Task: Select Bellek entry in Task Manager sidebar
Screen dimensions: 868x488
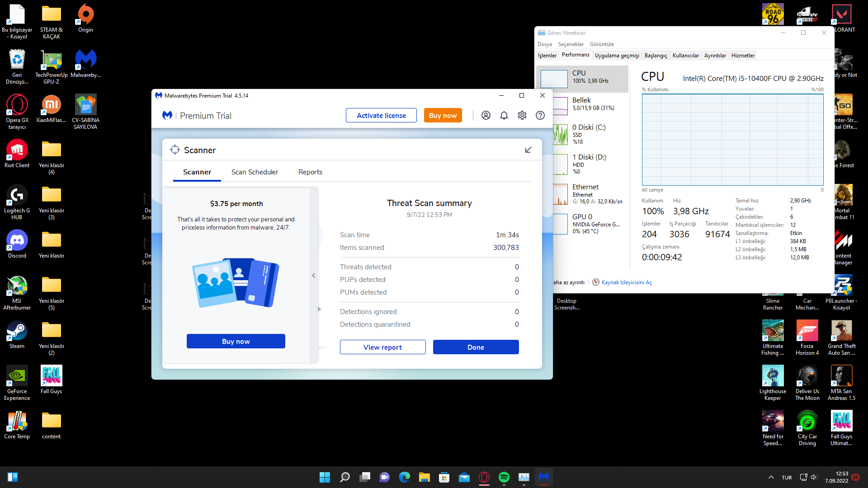Action: (x=590, y=106)
